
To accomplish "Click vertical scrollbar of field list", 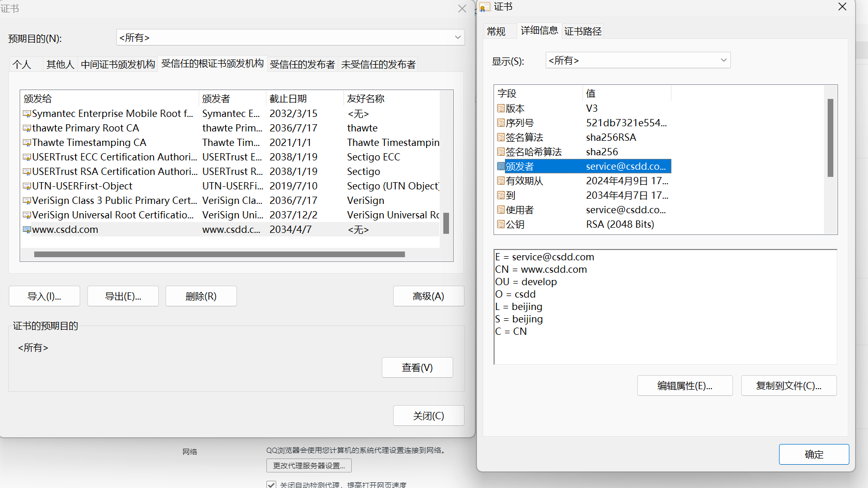I will pos(830,138).
